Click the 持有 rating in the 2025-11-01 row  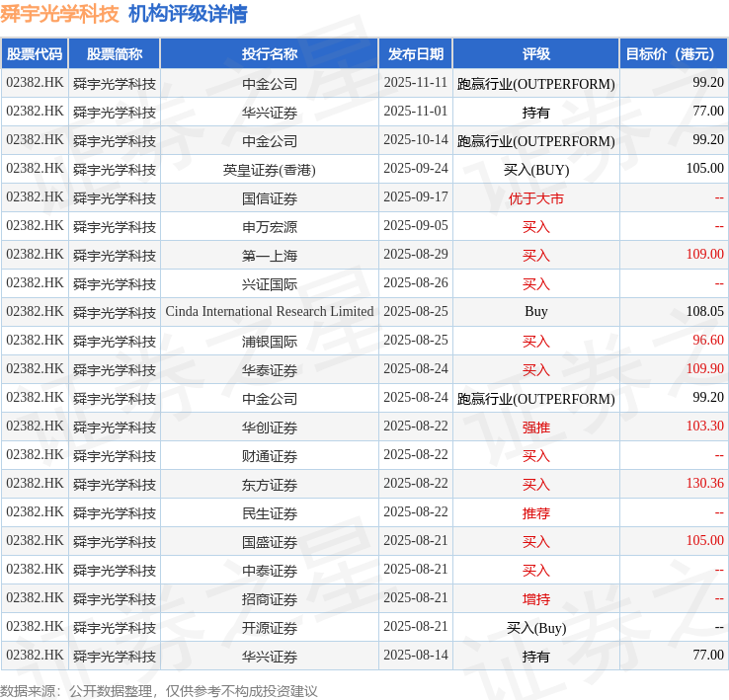point(536,112)
